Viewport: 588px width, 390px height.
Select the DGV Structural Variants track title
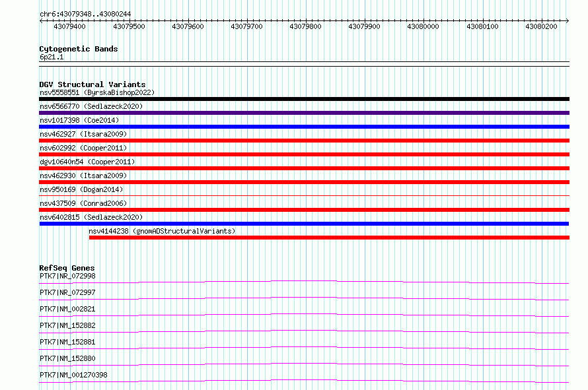(92, 84)
